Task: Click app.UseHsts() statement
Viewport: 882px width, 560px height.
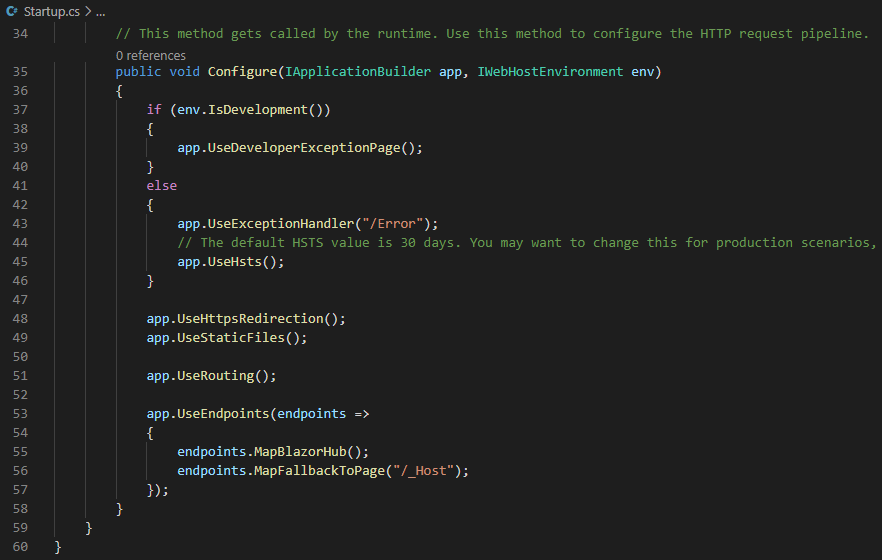Action: (231, 262)
